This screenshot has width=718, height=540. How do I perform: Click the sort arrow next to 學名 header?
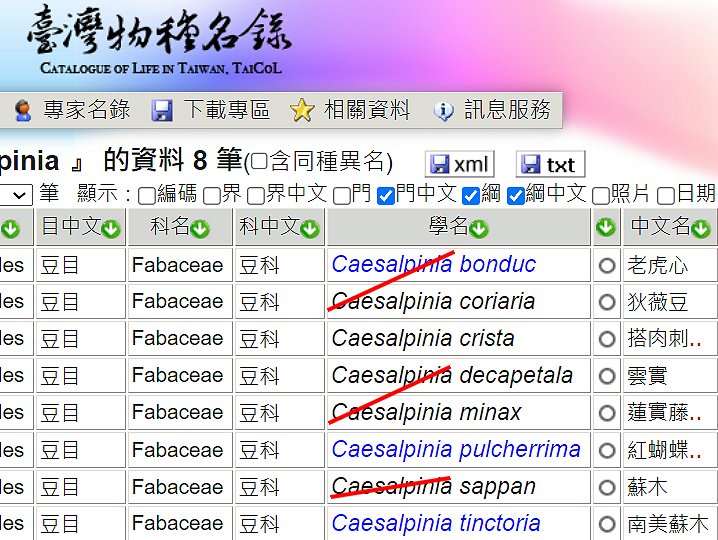(479, 229)
